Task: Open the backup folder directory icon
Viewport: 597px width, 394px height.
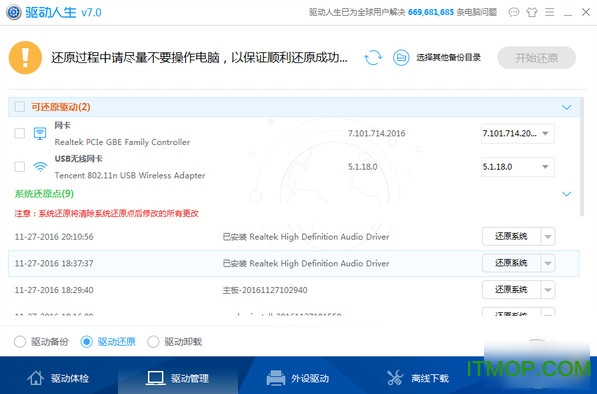Action: (x=401, y=58)
